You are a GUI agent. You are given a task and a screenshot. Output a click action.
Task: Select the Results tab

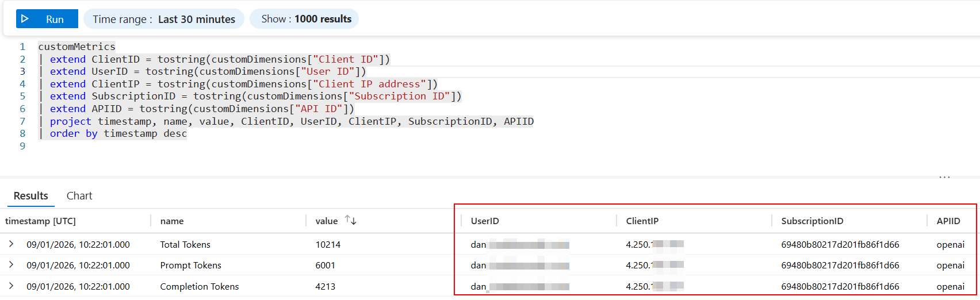click(x=31, y=196)
